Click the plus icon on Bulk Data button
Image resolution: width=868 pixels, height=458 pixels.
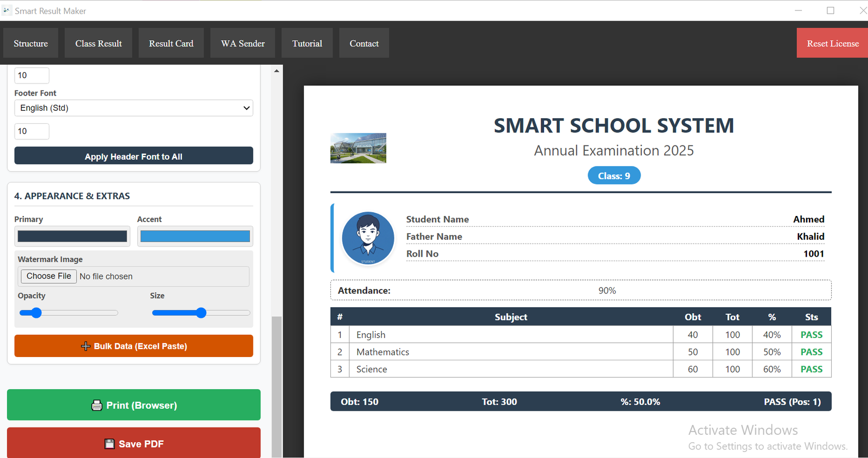pyautogui.click(x=85, y=346)
